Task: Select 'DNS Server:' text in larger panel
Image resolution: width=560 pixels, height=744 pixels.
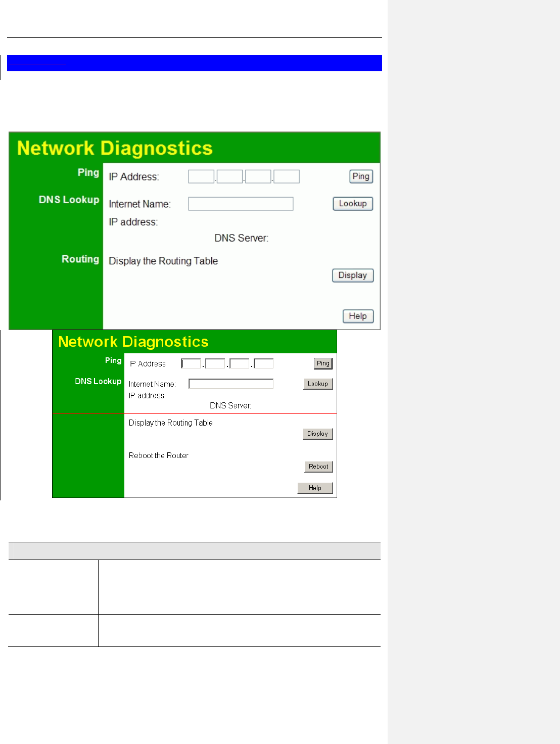Action: [x=241, y=238]
